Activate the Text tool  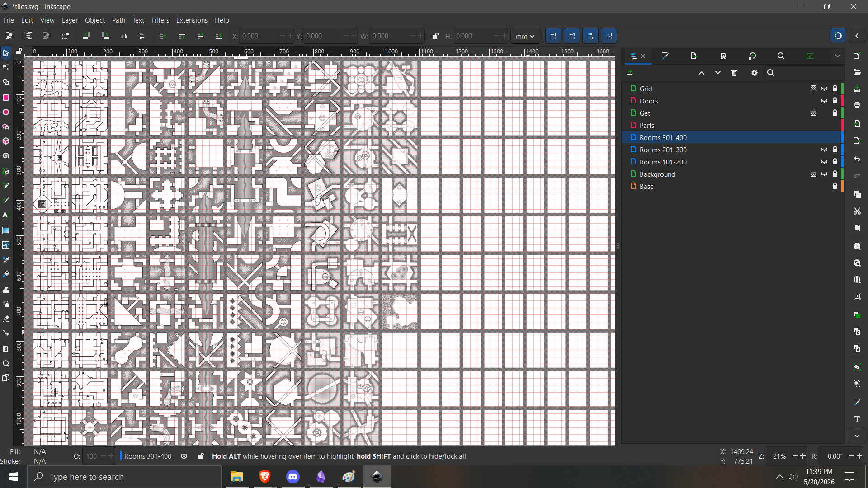click(6, 215)
